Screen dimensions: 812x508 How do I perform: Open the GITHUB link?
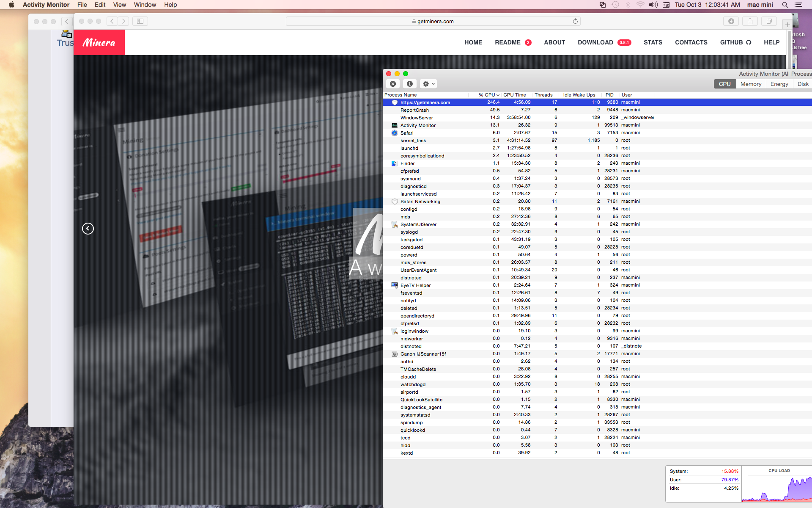click(x=735, y=42)
